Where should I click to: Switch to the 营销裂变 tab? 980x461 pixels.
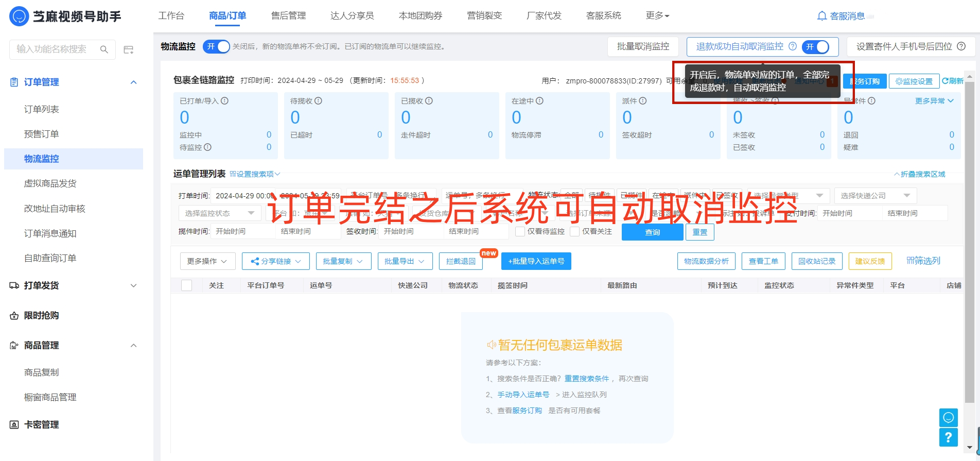[x=484, y=16]
